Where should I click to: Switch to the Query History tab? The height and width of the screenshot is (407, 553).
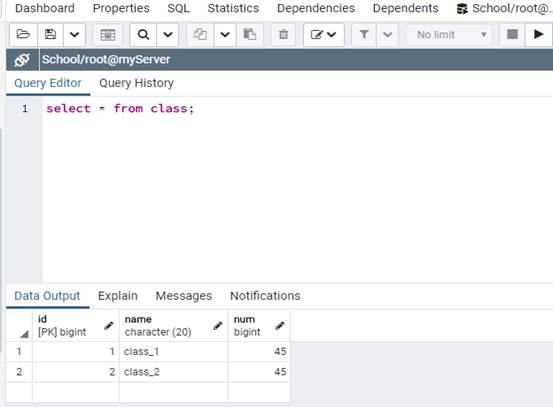pos(136,83)
